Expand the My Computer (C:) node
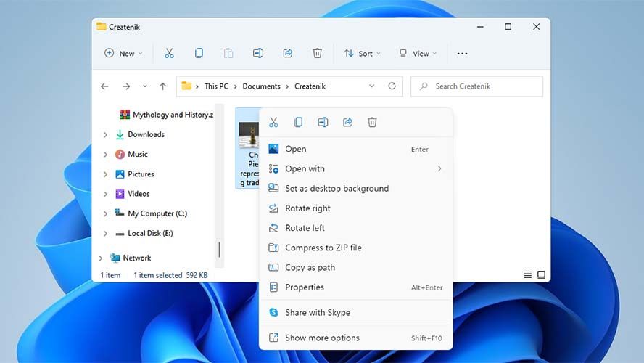The image size is (644, 363). pos(106,213)
